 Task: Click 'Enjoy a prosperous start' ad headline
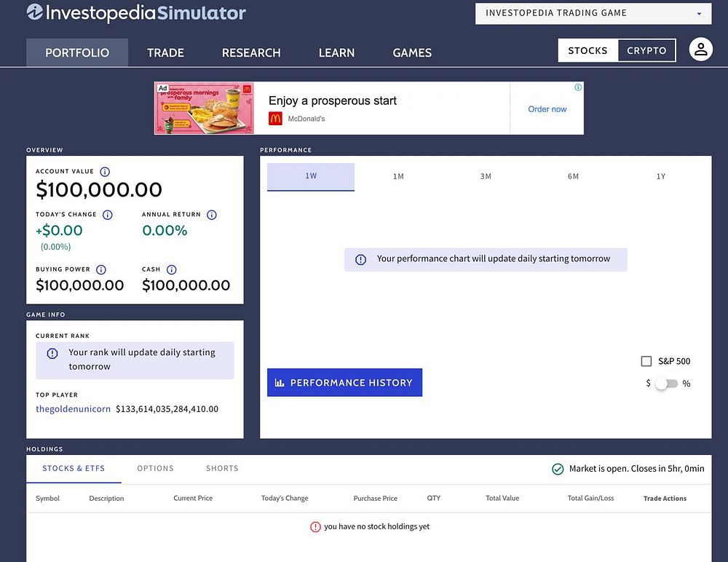pyautogui.click(x=333, y=100)
